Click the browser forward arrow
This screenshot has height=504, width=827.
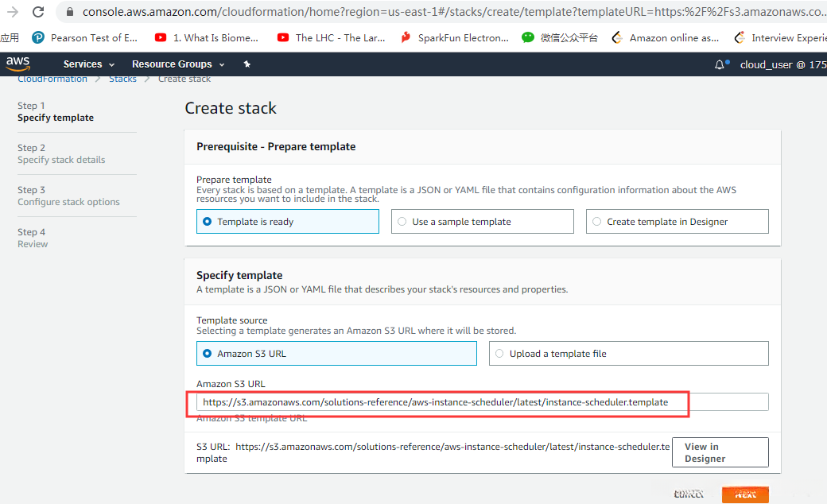[x=13, y=12]
